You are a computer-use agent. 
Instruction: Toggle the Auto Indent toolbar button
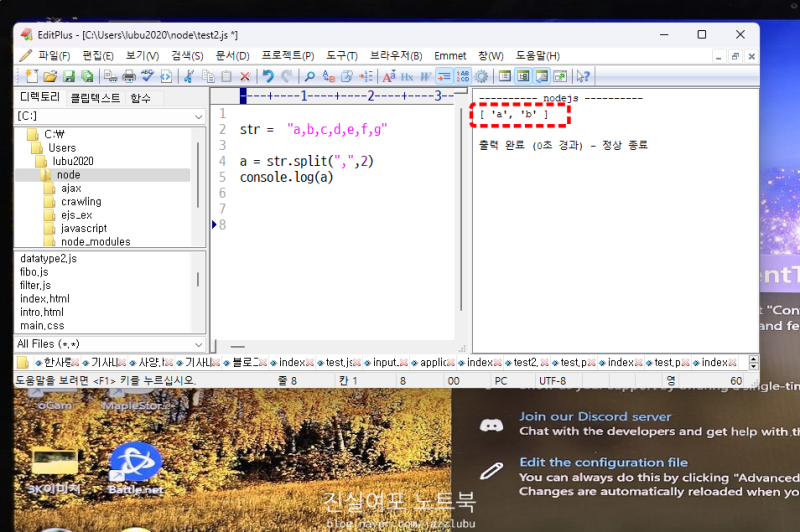pos(444,77)
